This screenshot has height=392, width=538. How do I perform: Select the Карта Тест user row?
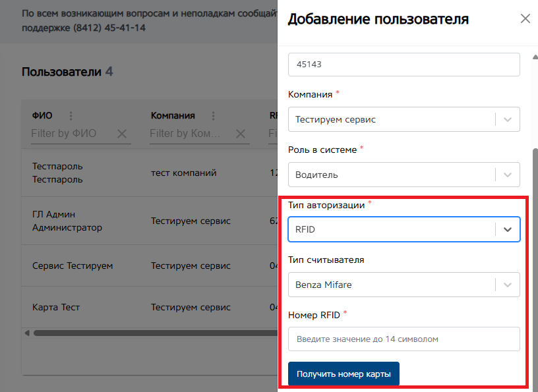click(150, 307)
